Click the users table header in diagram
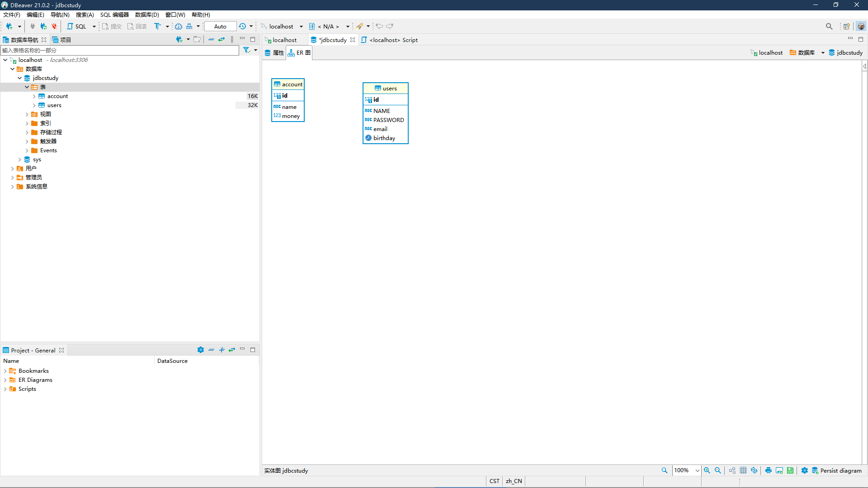The height and width of the screenshot is (488, 868). (386, 88)
